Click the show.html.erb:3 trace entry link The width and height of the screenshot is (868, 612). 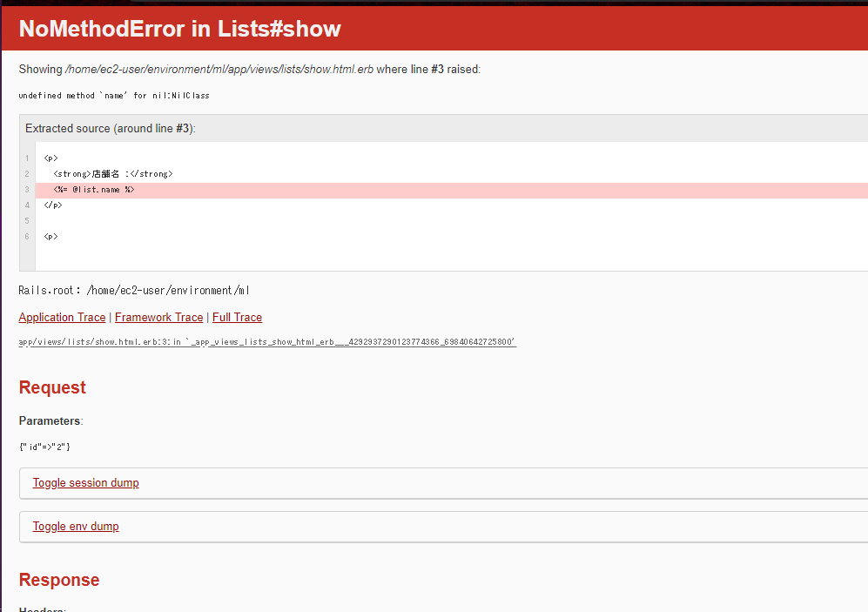click(x=266, y=340)
